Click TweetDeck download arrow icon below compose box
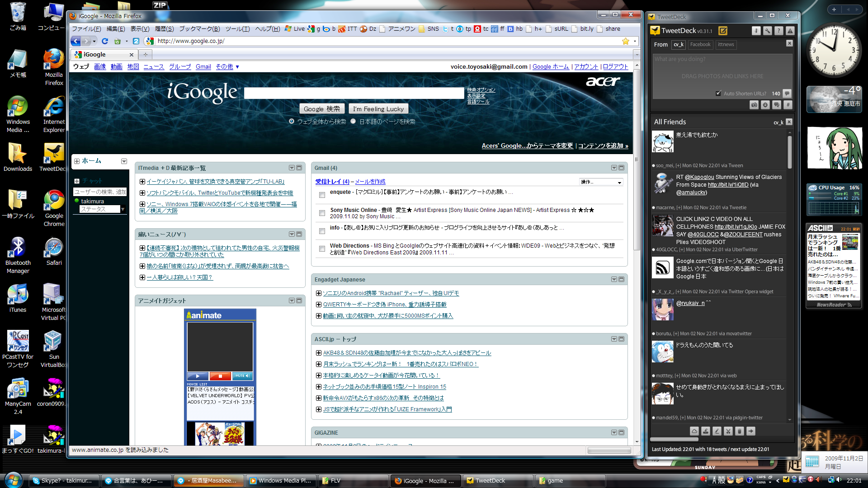The height and width of the screenshot is (488, 868). tap(765, 105)
